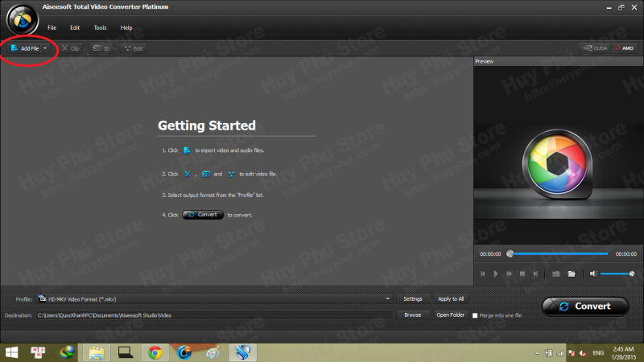Viewport: 644px width, 362px height.
Task: Click the network signal tray icon
Action: click(560, 353)
